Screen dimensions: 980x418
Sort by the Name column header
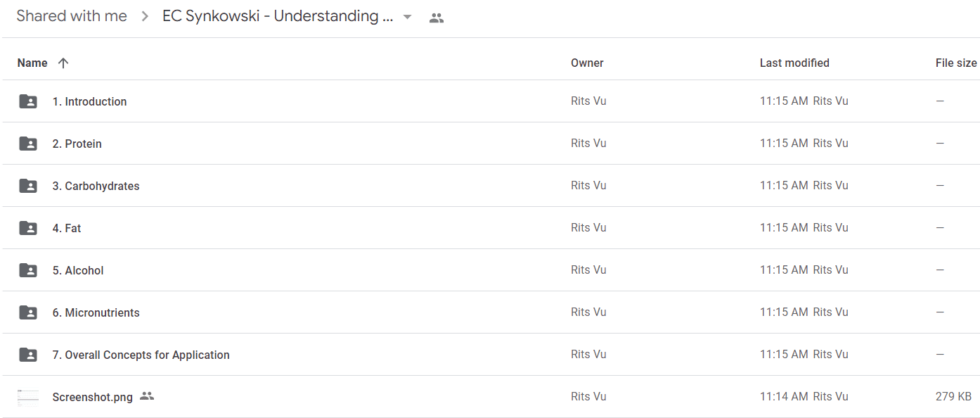(32, 63)
